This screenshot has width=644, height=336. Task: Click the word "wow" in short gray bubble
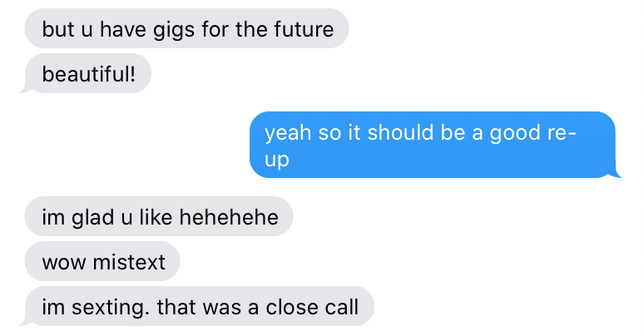[x=64, y=263]
